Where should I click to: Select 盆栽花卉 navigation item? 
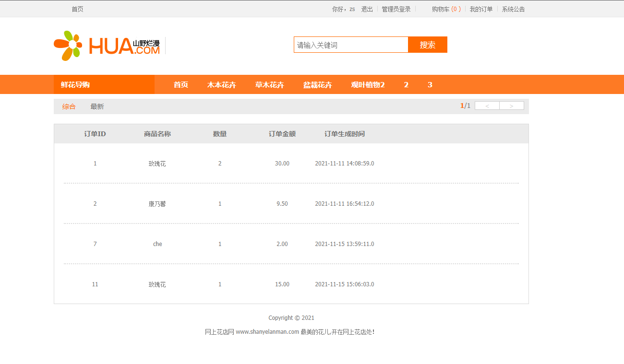click(x=318, y=85)
